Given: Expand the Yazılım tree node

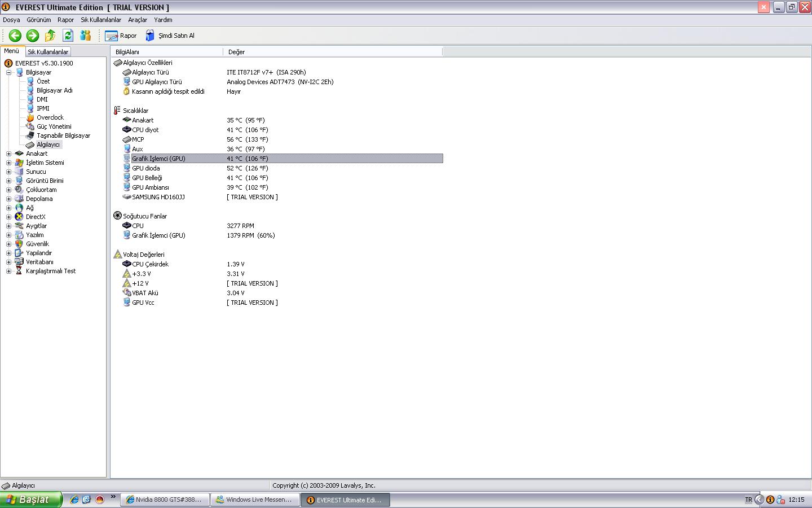Looking at the screenshot, I should [8, 235].
